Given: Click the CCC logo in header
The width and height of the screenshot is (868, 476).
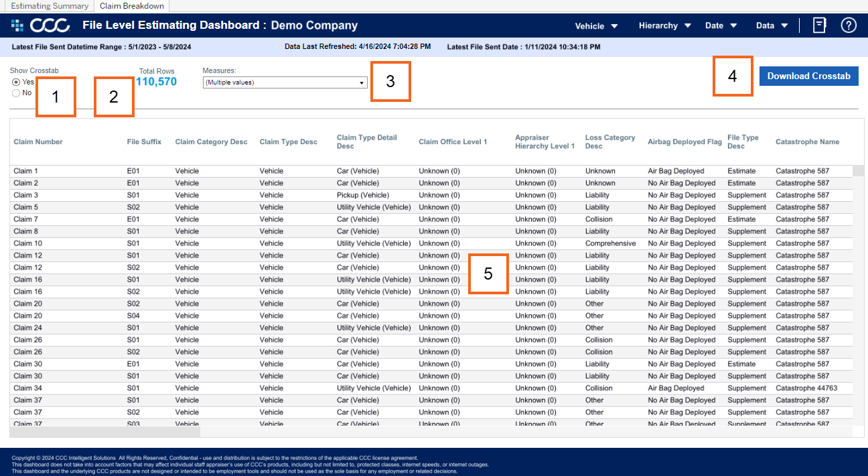Looking at the screenshot, I should point(50,25).
